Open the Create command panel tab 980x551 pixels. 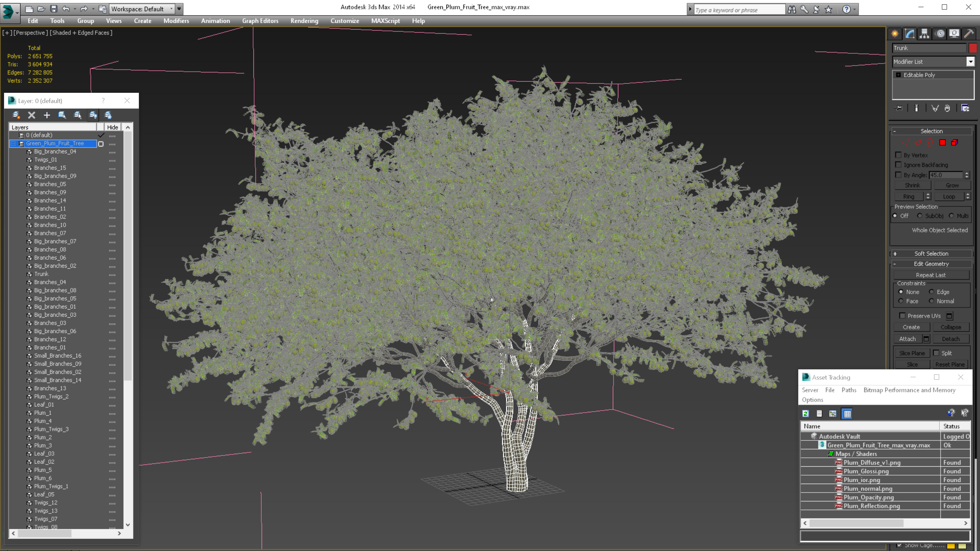click(x=895, y=34)
